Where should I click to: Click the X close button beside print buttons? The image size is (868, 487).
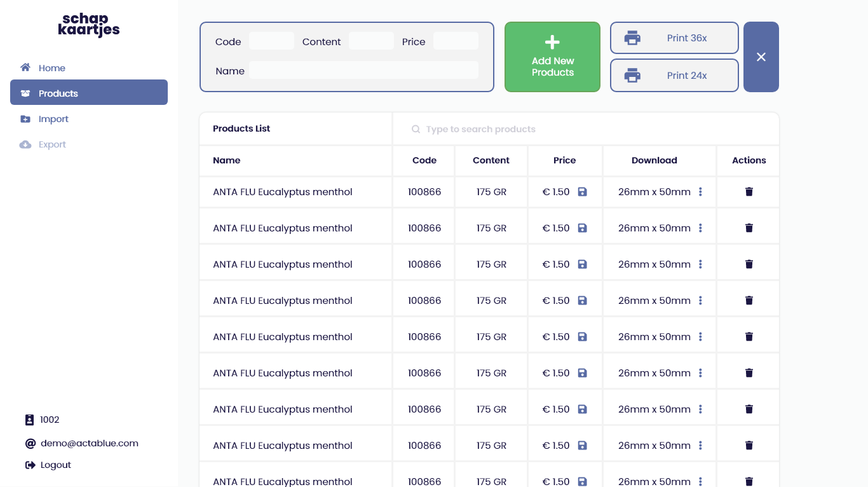(761, 57)
